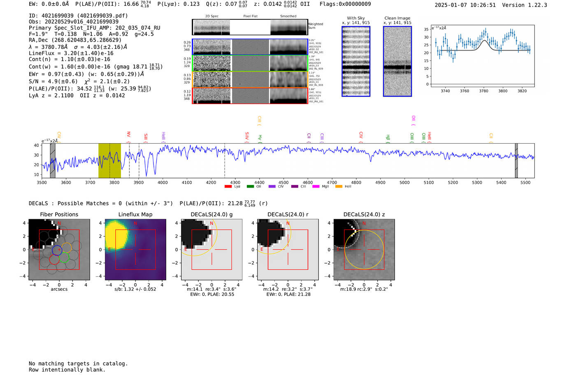Select the orange HeII legend swatch

point(339,187)
